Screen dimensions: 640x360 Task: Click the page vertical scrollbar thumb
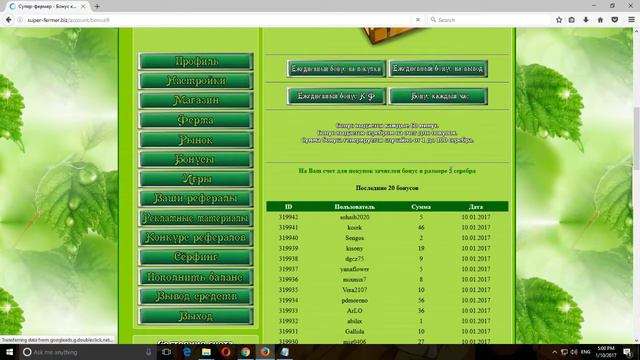click(x=636, y=139)
